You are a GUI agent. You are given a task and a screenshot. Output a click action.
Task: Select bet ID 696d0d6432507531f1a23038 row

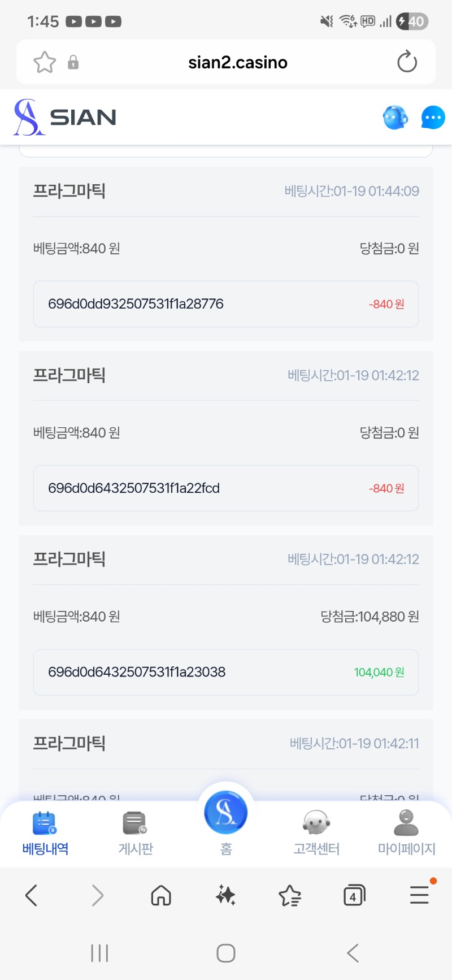coord(226,672)
